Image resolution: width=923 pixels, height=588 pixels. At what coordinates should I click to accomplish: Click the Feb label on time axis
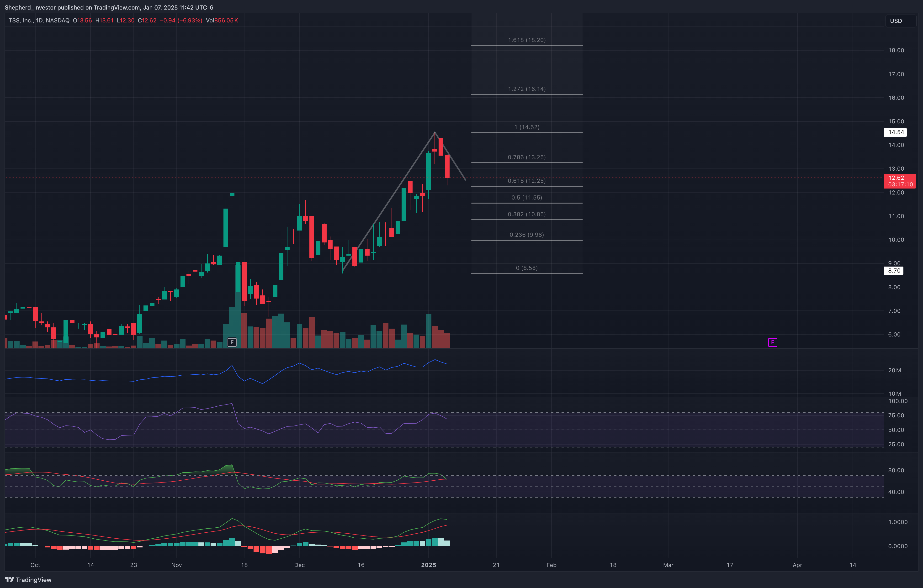click(x=551, y=565)
